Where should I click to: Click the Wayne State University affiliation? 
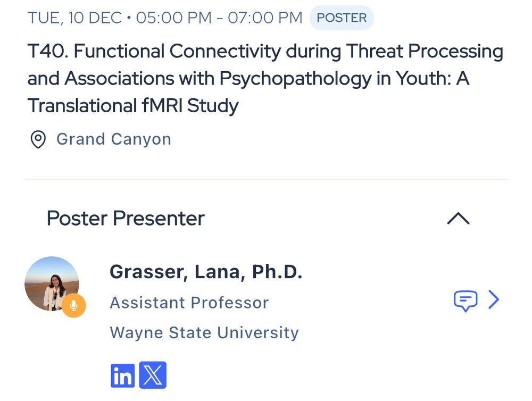(x=204, y=332)
